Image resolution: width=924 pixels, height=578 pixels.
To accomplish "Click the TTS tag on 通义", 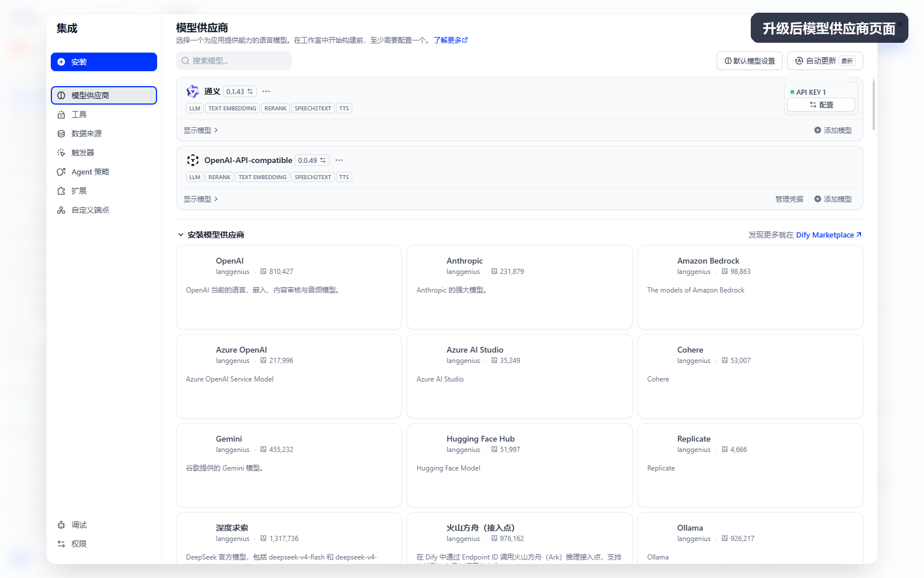I will coord(344,108).
